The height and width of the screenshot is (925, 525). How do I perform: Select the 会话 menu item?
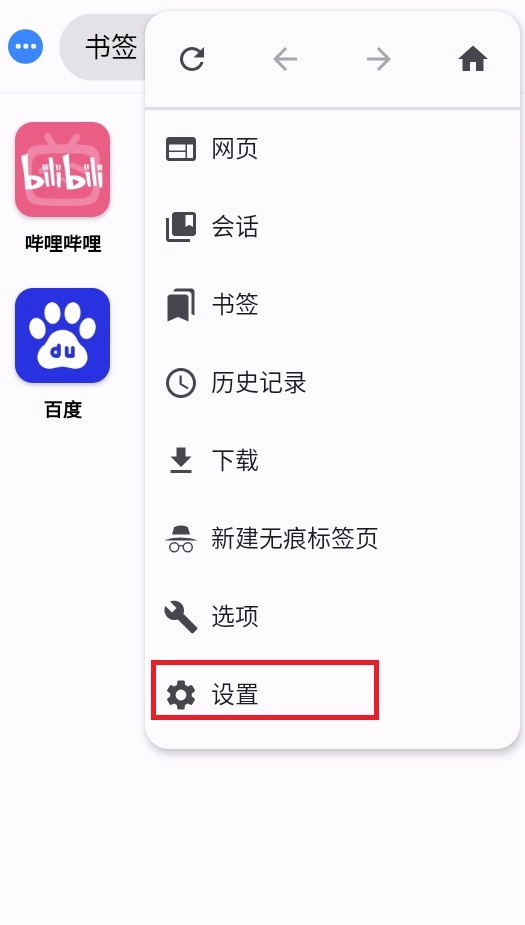332,227
